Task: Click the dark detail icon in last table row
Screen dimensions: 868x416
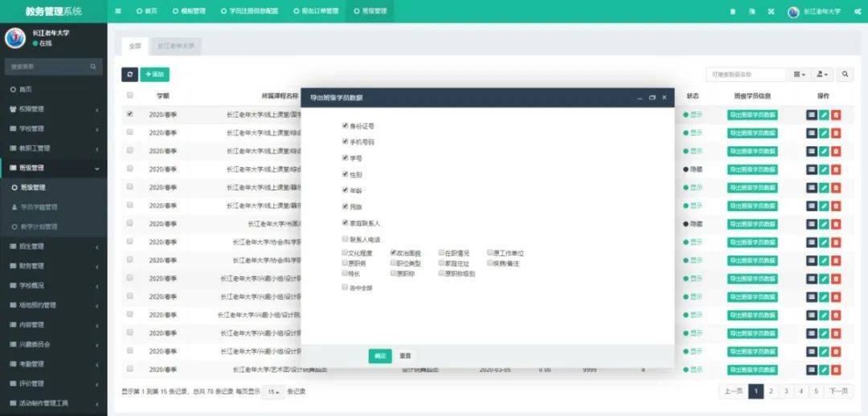Action: (x=812, y=369)
